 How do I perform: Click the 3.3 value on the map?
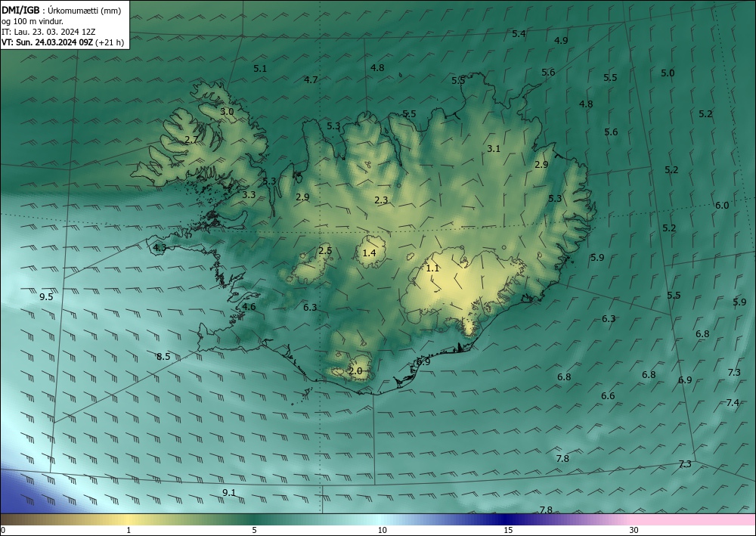click(249, 195)
